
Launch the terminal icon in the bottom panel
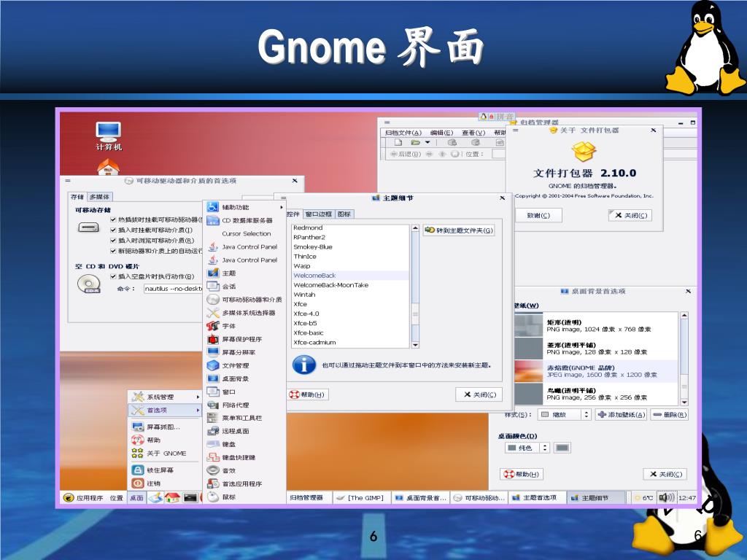190,497
